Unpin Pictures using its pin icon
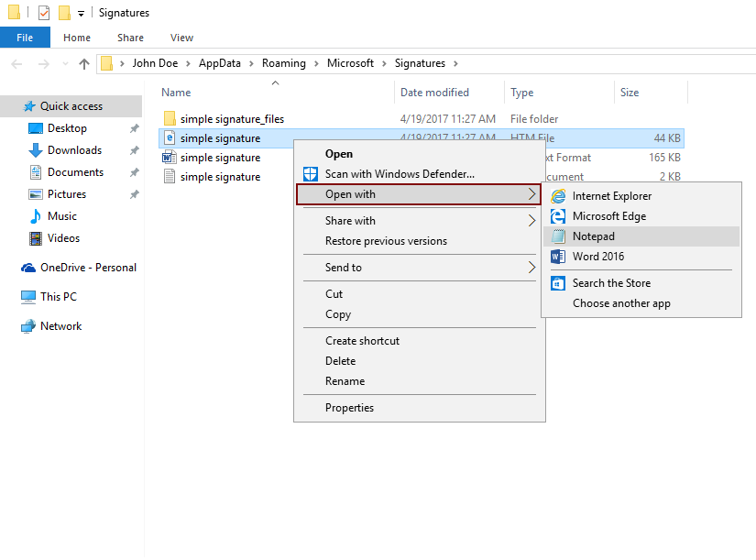 pyautogui.click(x=135, y=194)
